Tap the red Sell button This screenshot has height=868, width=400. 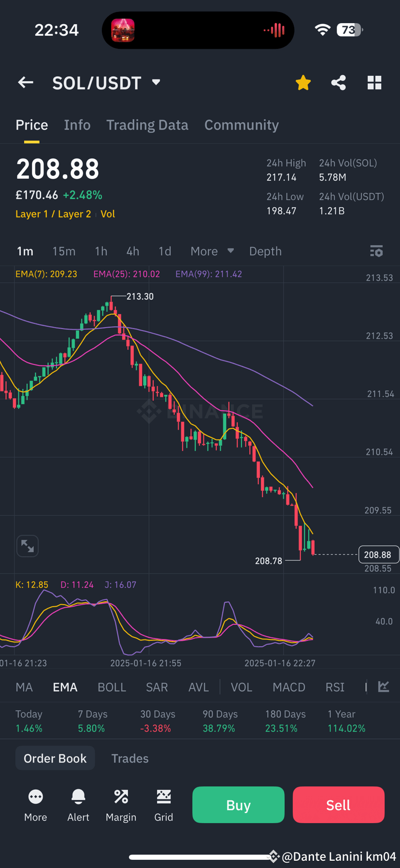(339, 805)
